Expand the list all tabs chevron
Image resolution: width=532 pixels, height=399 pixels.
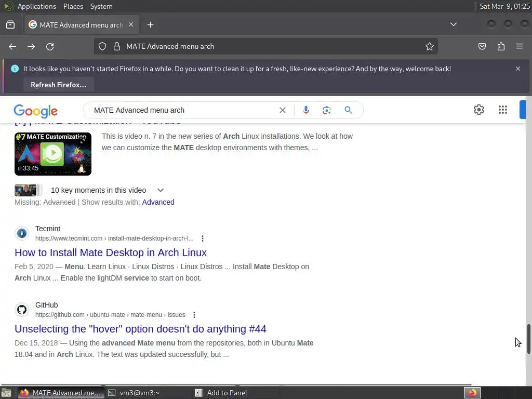[453, 24]
